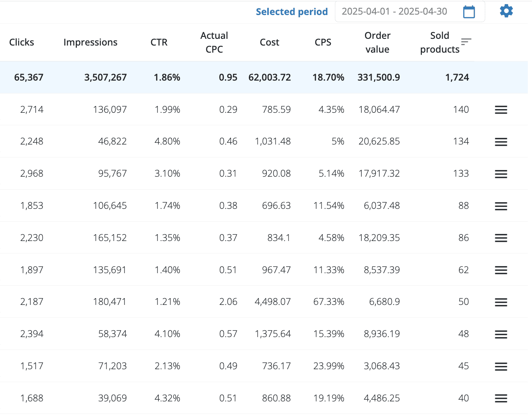The height and width of the screenshot is (416, 532).
Task: Select the totals row cost 62,003.72
Action: [x=269, y=77]
